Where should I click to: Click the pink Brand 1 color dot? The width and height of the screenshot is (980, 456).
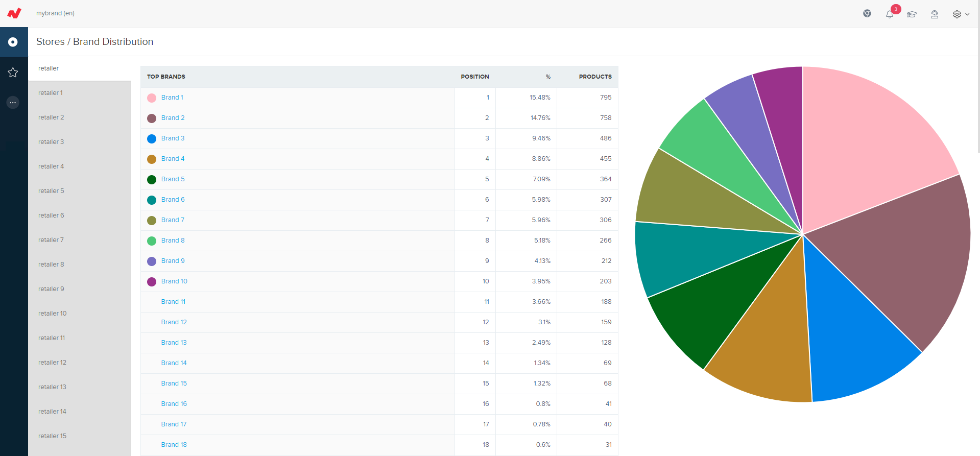point(152,98)
